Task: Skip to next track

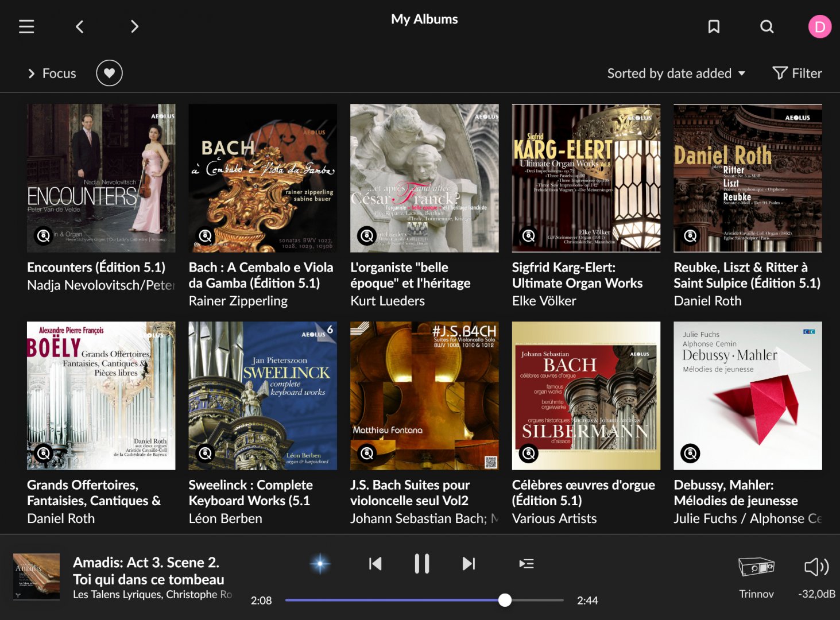Action: [x=469, y=564]
